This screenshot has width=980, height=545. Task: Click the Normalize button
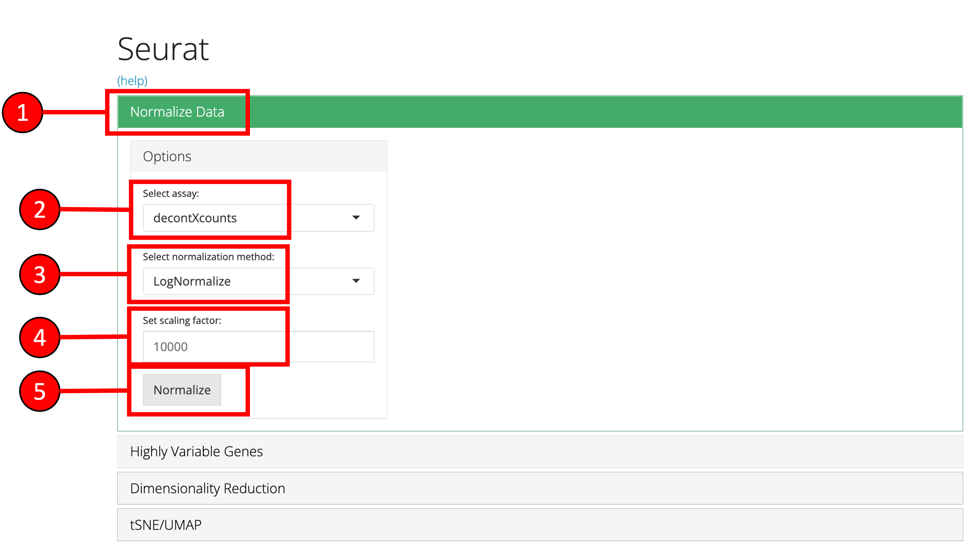click(182, 390)
